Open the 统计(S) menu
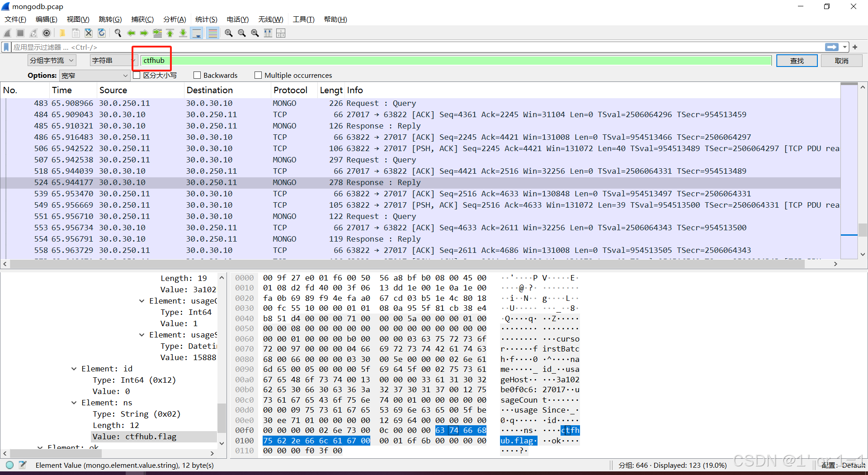 [x=206, y=19]
